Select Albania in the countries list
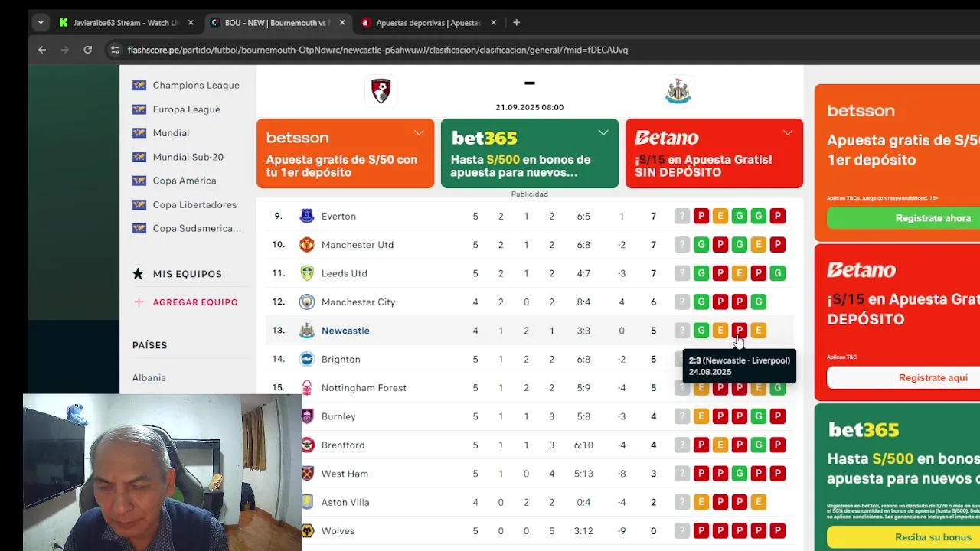Screen dimensions: 980x551 click(149, 378)
